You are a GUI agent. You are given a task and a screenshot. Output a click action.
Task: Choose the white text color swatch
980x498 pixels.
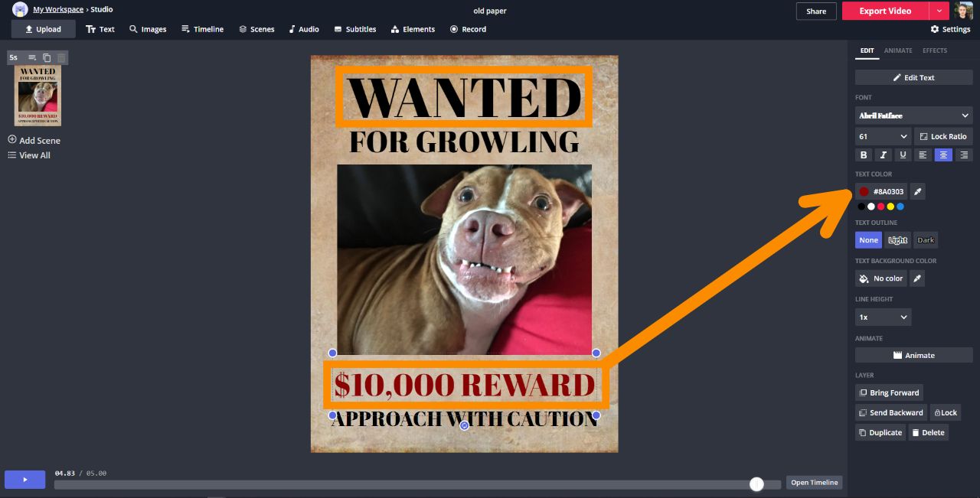(871, 207)
